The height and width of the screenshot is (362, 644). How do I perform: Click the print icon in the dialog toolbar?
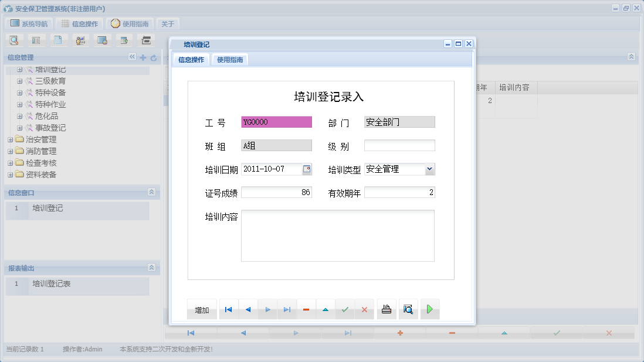click(387, 309)
